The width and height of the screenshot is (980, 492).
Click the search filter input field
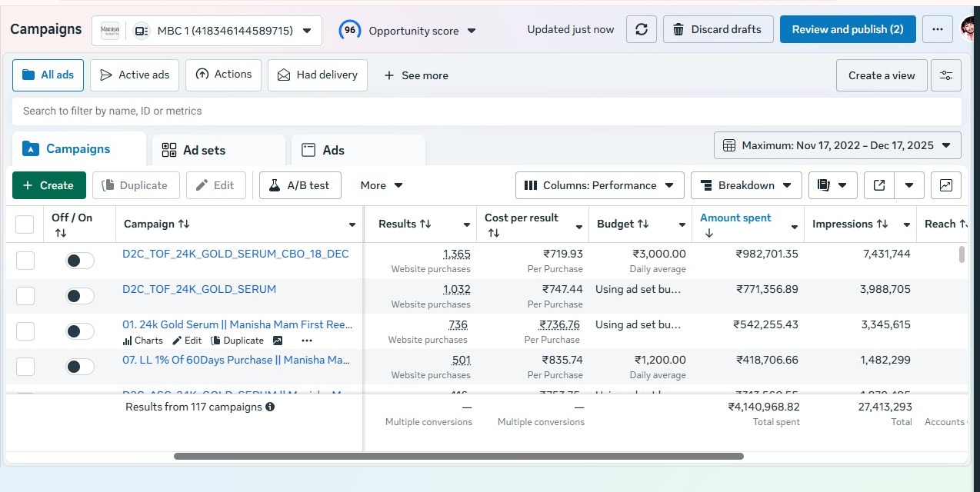tap(486, 111)
